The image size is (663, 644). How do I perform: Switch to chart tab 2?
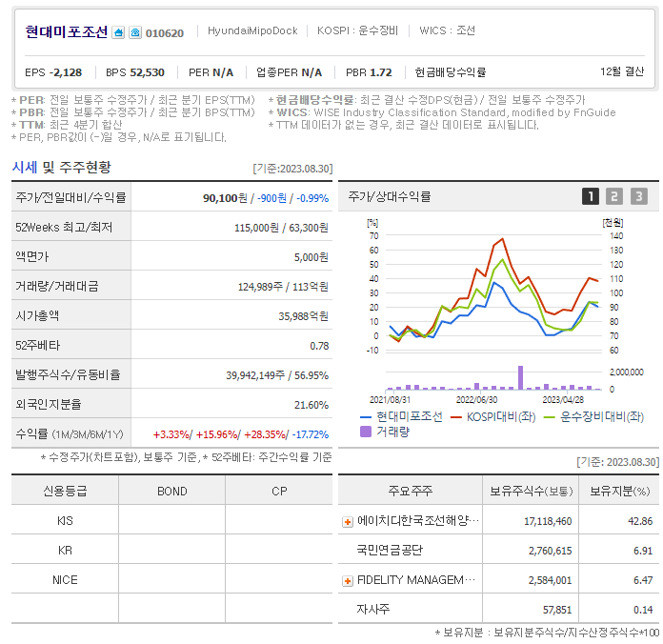(614, 196)
